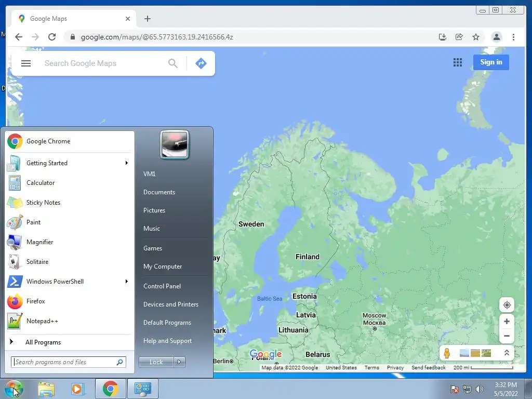Image resolution: width=532 pixels, height=399 pixels.
Task: Open Windows PowerShell from Start menu
Action: coord(69,282)
